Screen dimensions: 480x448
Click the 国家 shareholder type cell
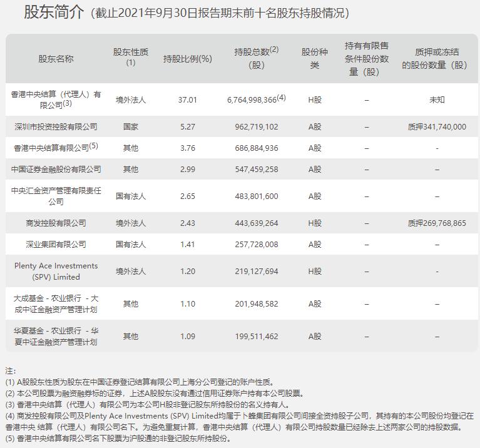(131, 126)
